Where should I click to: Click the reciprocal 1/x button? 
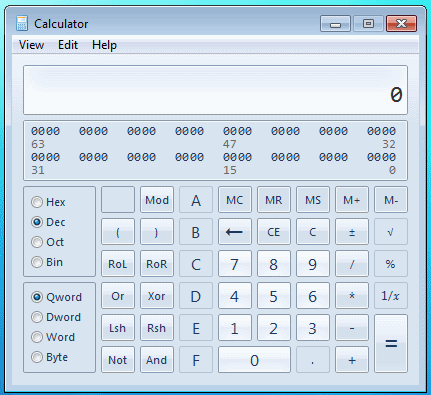click(x=391, y=296)
